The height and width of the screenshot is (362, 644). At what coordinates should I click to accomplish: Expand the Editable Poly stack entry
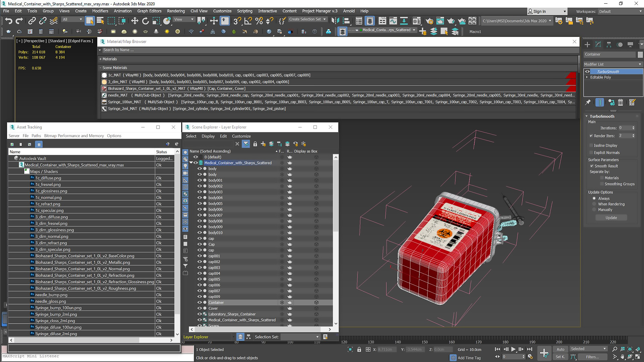587,77
